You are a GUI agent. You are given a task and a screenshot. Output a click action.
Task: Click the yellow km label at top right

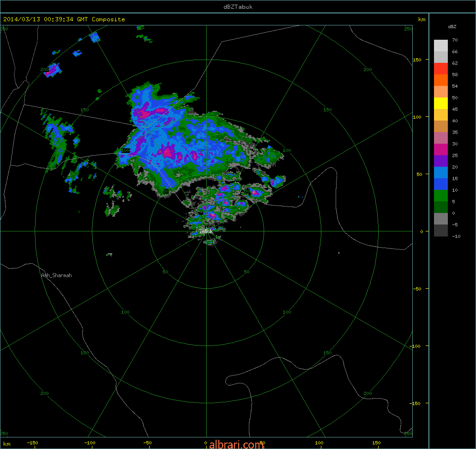(422, 19)
